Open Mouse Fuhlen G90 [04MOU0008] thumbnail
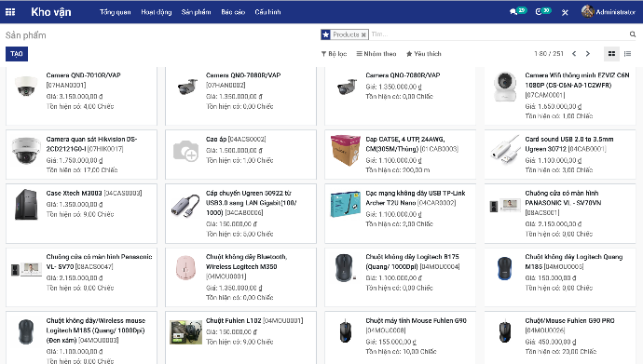 (x=346, y=331)
